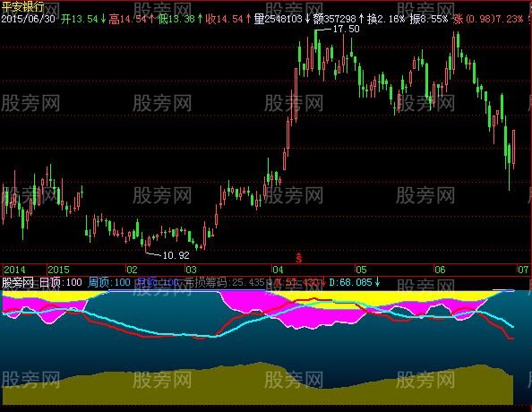532x412 pixels.
Task: Select the 2014 timeline label
Action: click(x=14, y=270)
